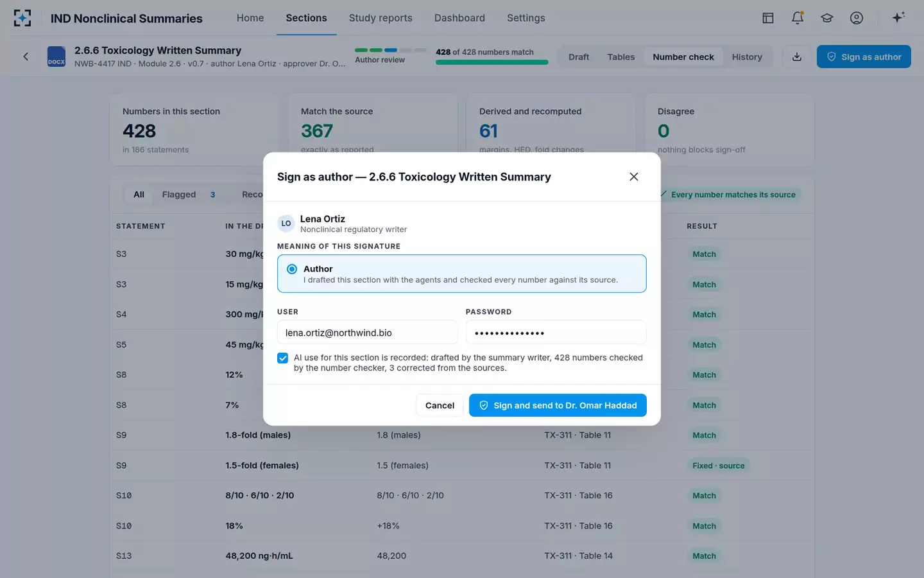Click the 428 numbers match progress bar

click(x=492, y=62)
